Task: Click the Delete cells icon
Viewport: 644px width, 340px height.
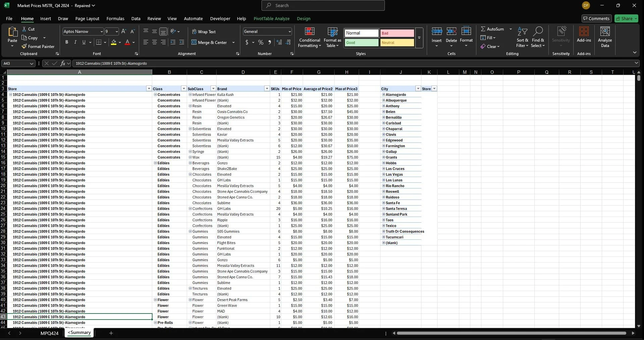Action: point(451,32)
